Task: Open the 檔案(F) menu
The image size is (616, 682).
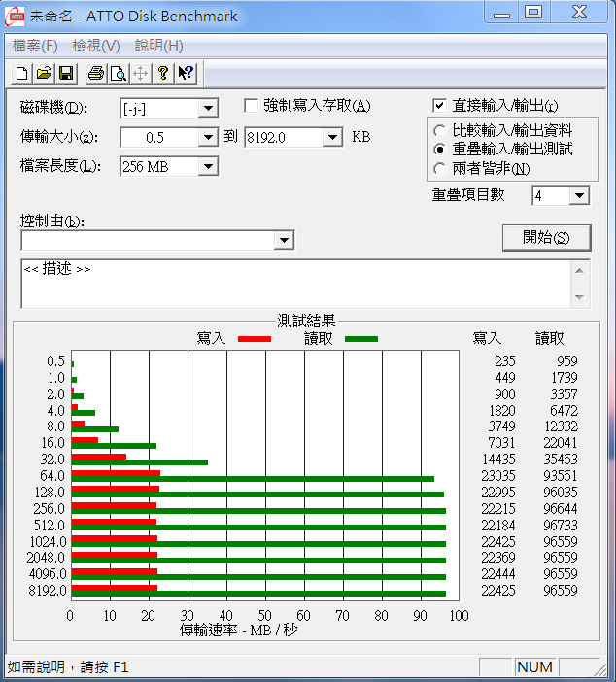Action: click(x=35, y=46)
